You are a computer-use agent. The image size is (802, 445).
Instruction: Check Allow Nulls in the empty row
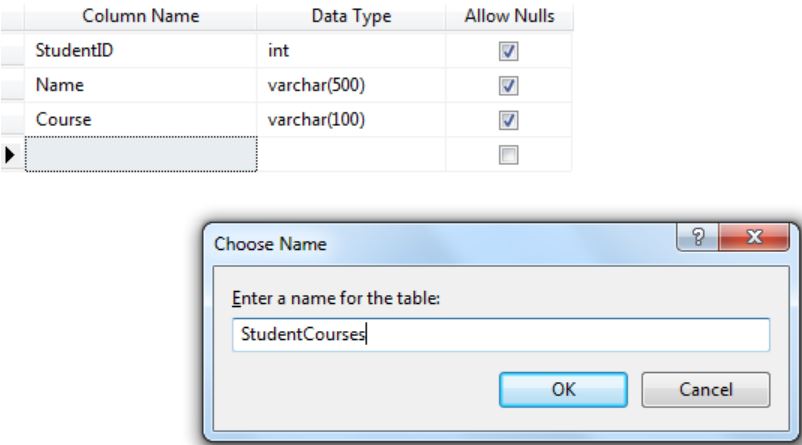[x=508, y=154]
